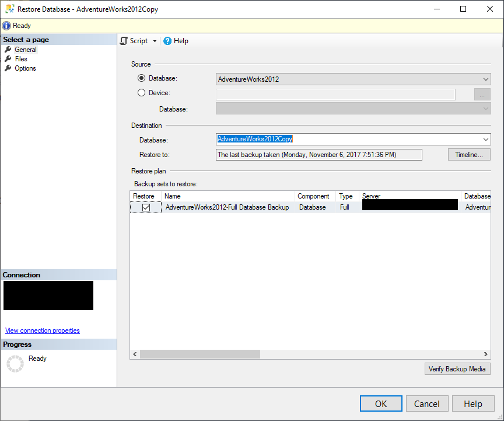Click the Component column header
Image resolution: width=504 pixels, height=421 pixels.
coord(315,196)
